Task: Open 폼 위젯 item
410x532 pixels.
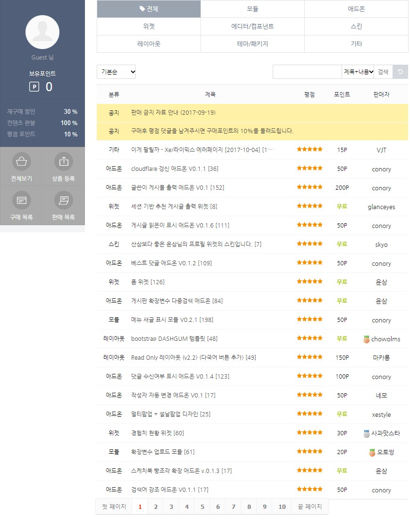Action: click(148, 282)
